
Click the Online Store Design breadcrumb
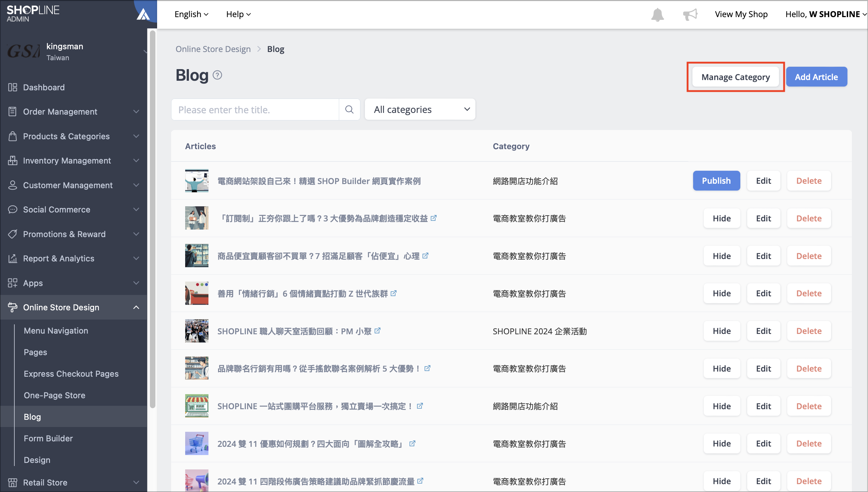213,49
